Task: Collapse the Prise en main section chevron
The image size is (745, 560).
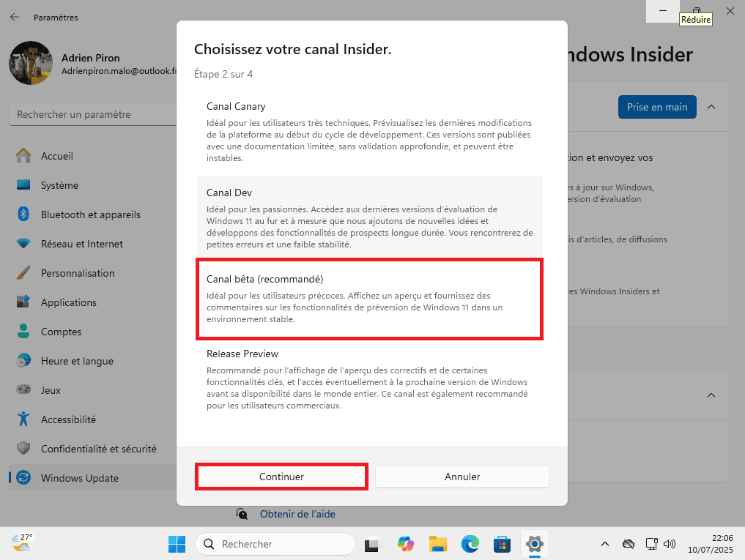Action: point(711,107)
